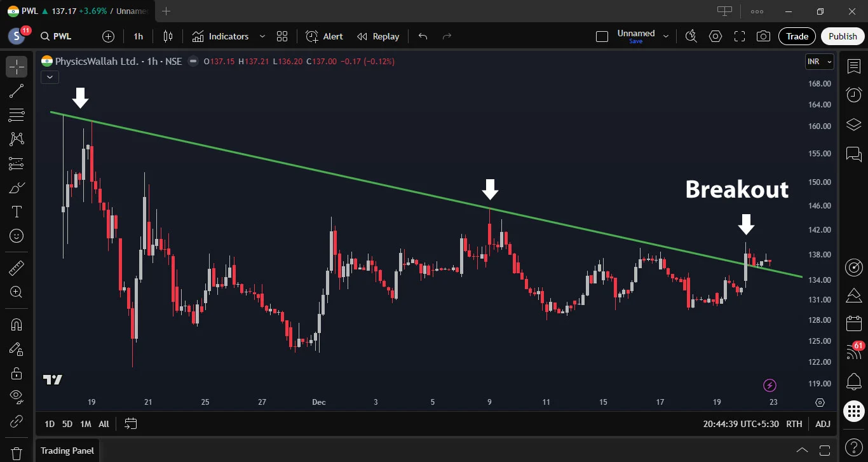Viewport: 868px width, 462px height.
Task: Toggle lock all drawings
Action: pos(17,373)
